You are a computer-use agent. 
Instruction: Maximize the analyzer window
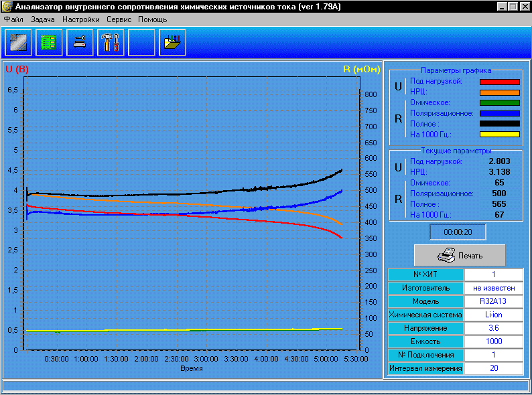coord(513,7)
